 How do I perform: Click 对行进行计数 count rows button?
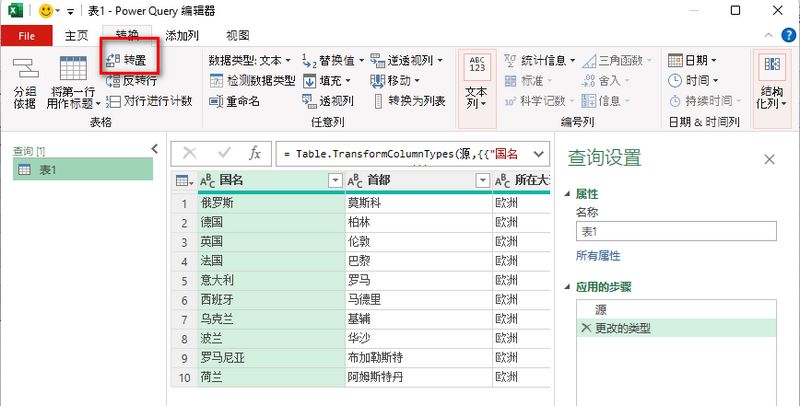pos(149,101)
